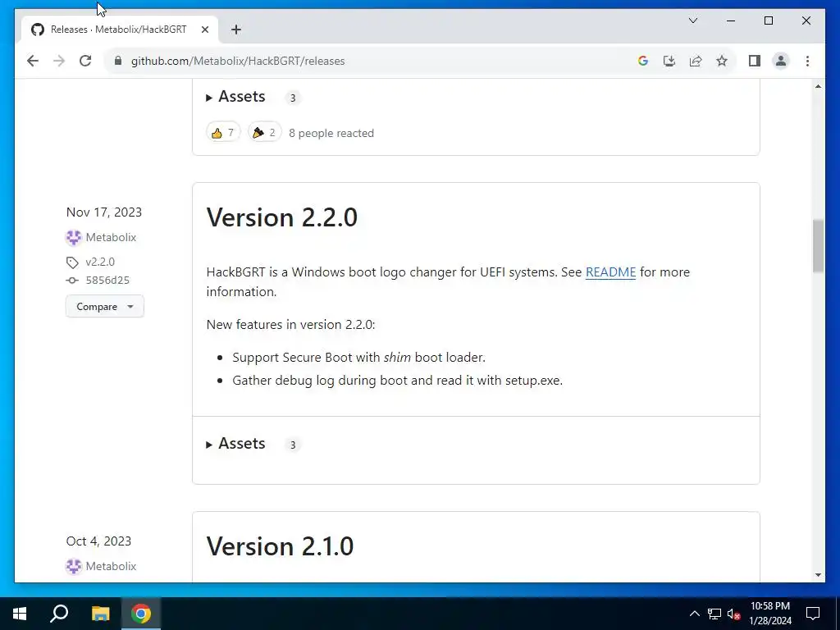
Task: Open commit 5856d25
Action: coord(107,281)
